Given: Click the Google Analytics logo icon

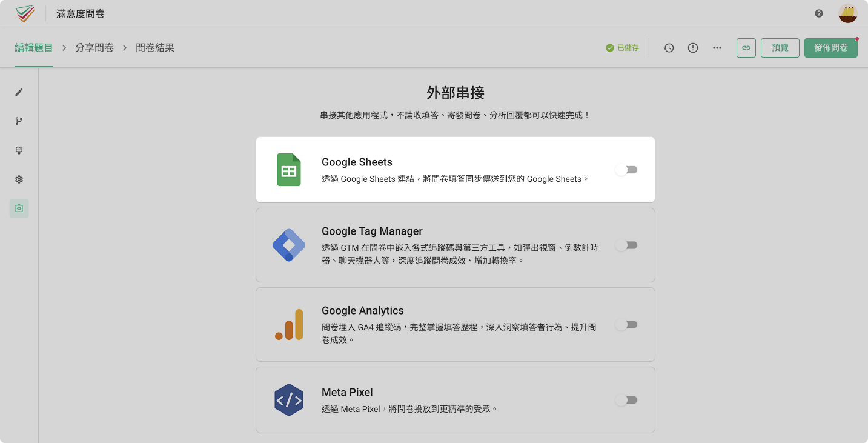Looking at the screenshot, I should 289,325.
